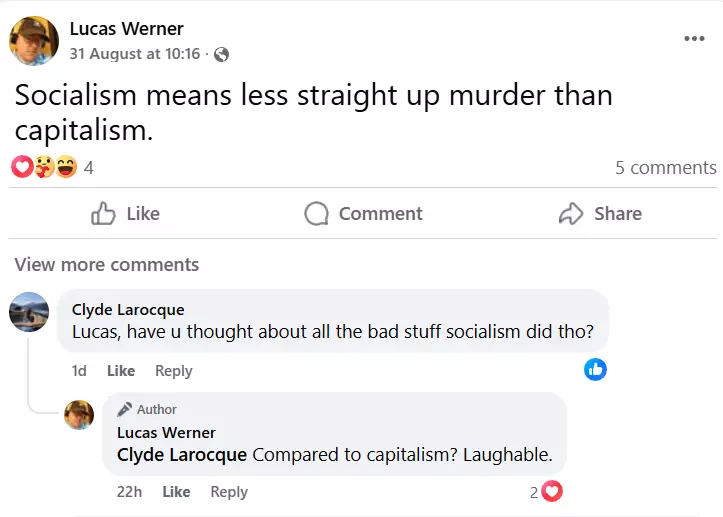Viewport: 723px width, 517px height.
Task: Click the Author pen badge icon
Action: tap(124, 409)
